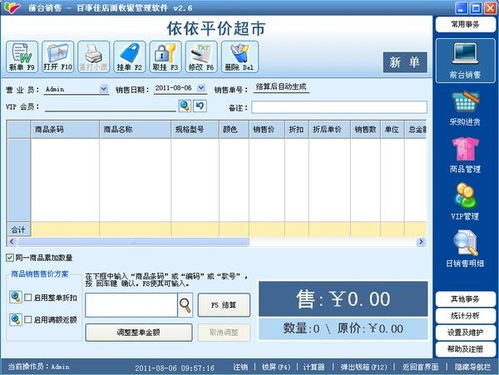The image size is (499, 375).
Task: Click the 商品名称 column header
Action: (135, 130)
